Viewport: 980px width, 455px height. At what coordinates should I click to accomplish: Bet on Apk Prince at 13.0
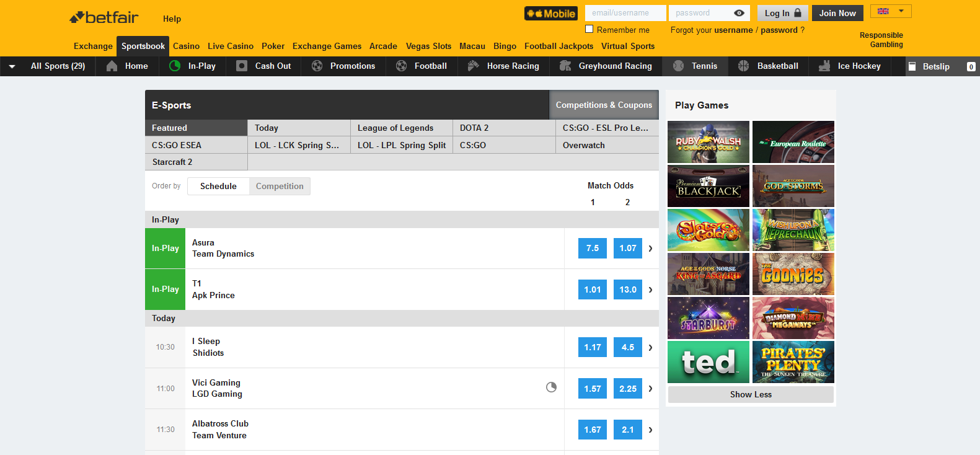point(628,289)
